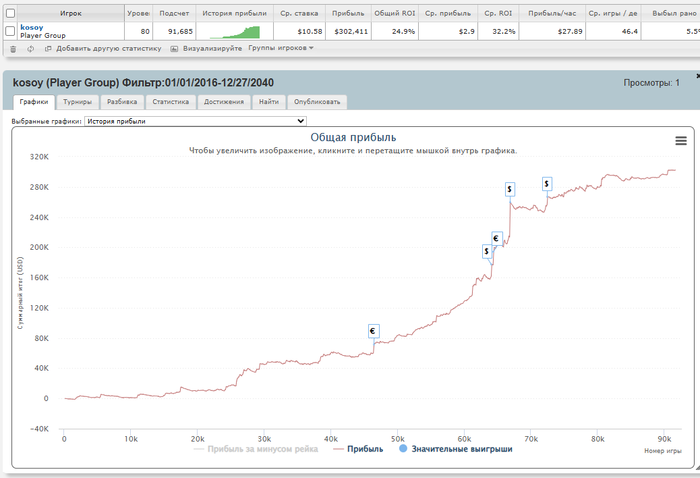Click the euro marker near 200K profit
Screen dimensions: 700x478
tap(497, 239)
